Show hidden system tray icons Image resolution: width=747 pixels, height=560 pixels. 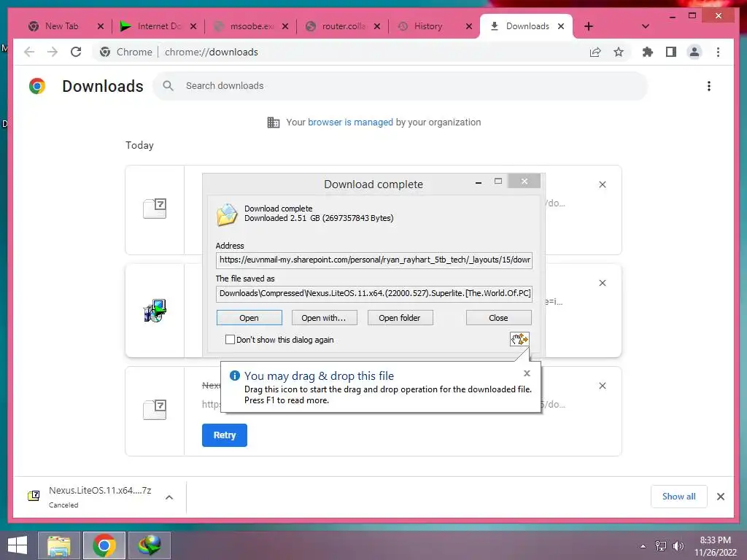pos(643,545)
